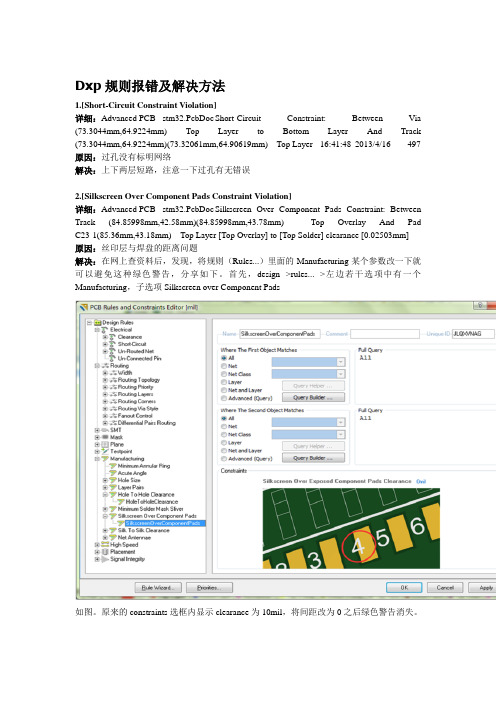
Task: Expand the Mask tree node
Action: coord(97,437)
